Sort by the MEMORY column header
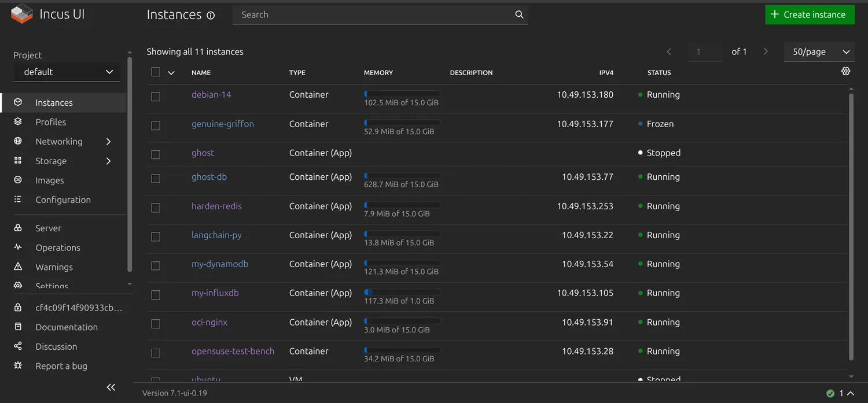Screen dimensions: 868x403 click(378, 73)
